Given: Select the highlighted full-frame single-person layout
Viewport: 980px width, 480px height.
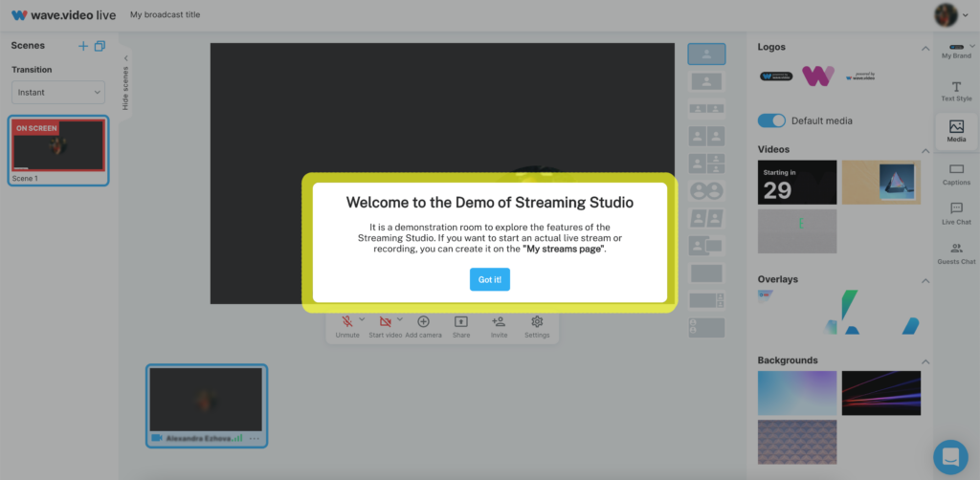Looking at the screenshot, I should click(707, 55).
